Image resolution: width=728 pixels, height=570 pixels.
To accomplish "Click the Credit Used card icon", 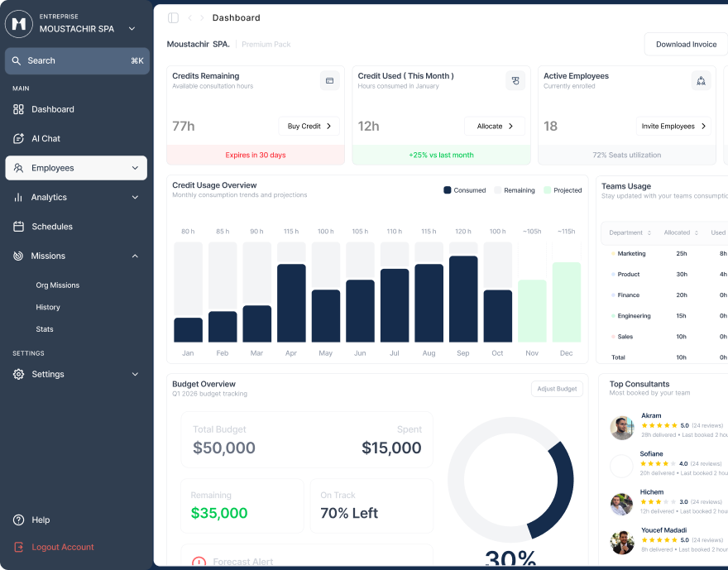I will [x=515, y=81].
